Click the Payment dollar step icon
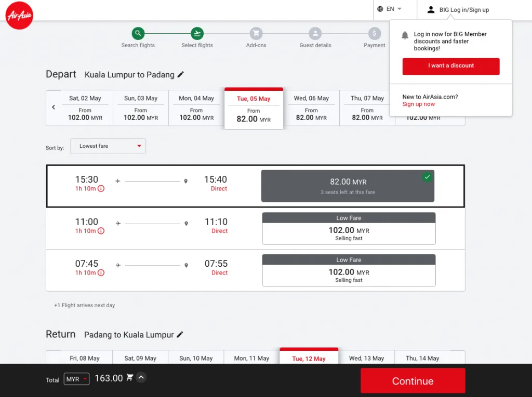Viewport: 532px width, 397px height. pyautogui.click(x=374, y=33)
